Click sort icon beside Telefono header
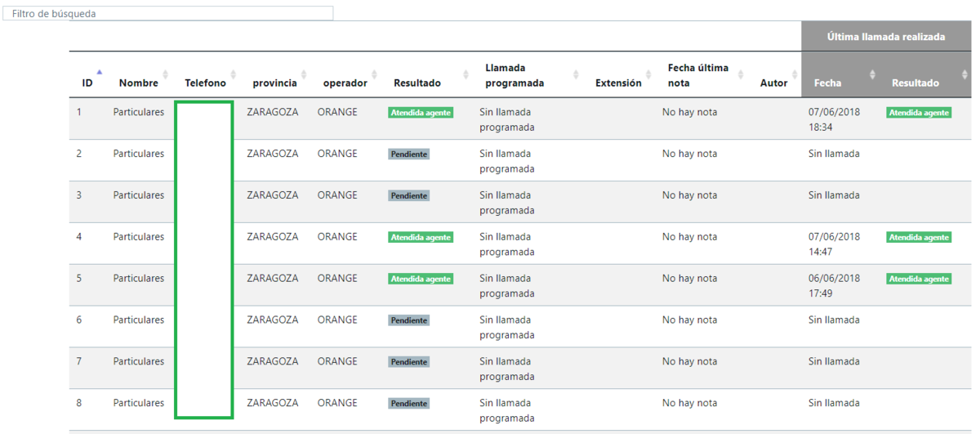Screen dimensions: 980x434 point(234,75)
